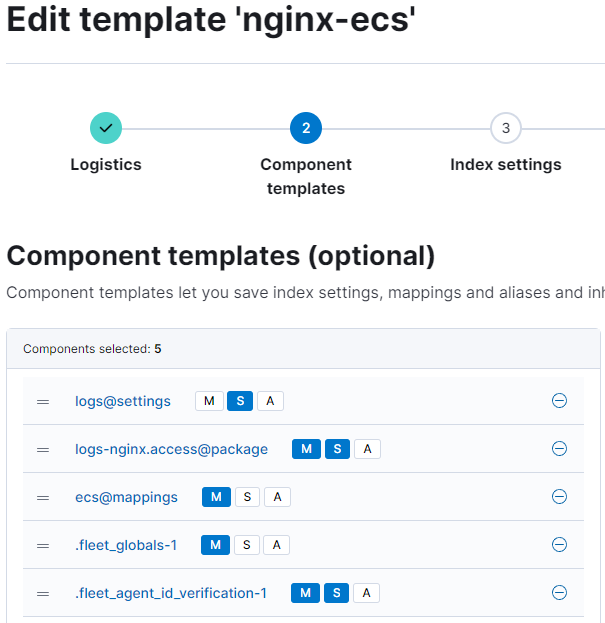
Task: Select step 2 Component templates circle
Action: click(x=306, y=128)
